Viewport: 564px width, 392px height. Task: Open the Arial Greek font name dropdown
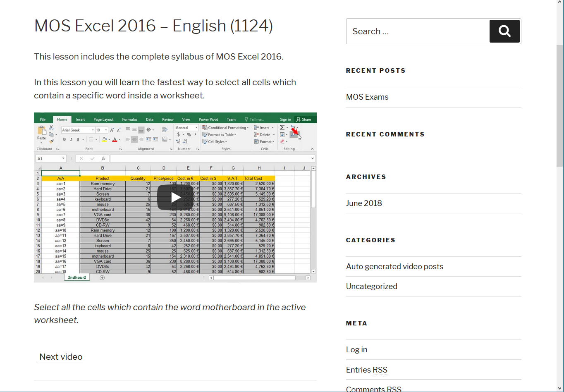[x=93, y=130]
